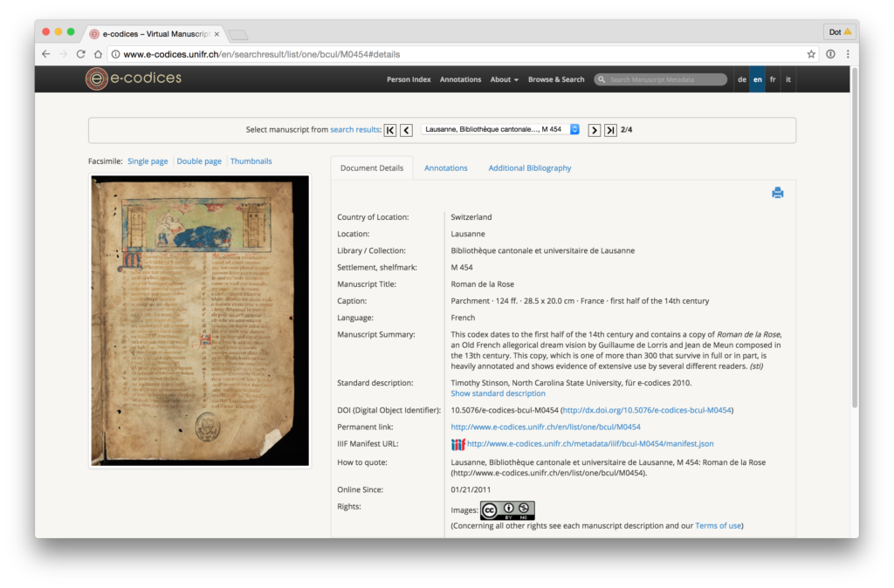
Task: Click the e-codices logo
Action: (134, 79)
